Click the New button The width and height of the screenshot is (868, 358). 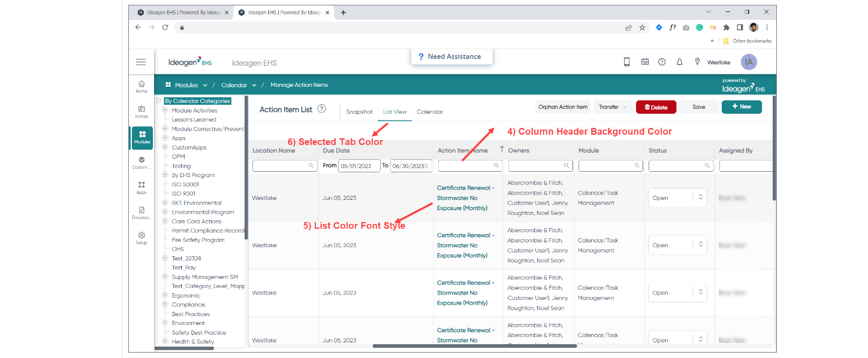742,107
